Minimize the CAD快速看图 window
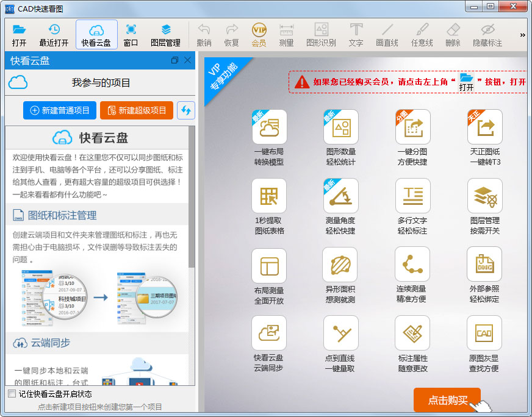The image size is (532, 417). (474, 7)
